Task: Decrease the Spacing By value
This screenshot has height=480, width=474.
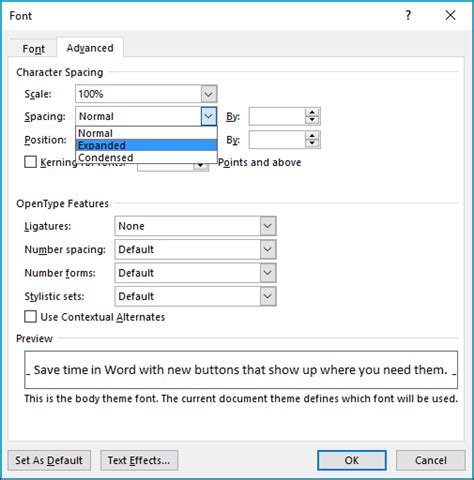Action: (x=312, y=120)
